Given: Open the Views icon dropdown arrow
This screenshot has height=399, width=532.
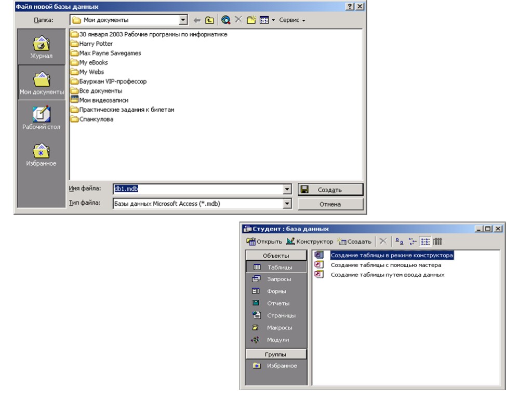Looking at the screenshot, I should (273, 20).
